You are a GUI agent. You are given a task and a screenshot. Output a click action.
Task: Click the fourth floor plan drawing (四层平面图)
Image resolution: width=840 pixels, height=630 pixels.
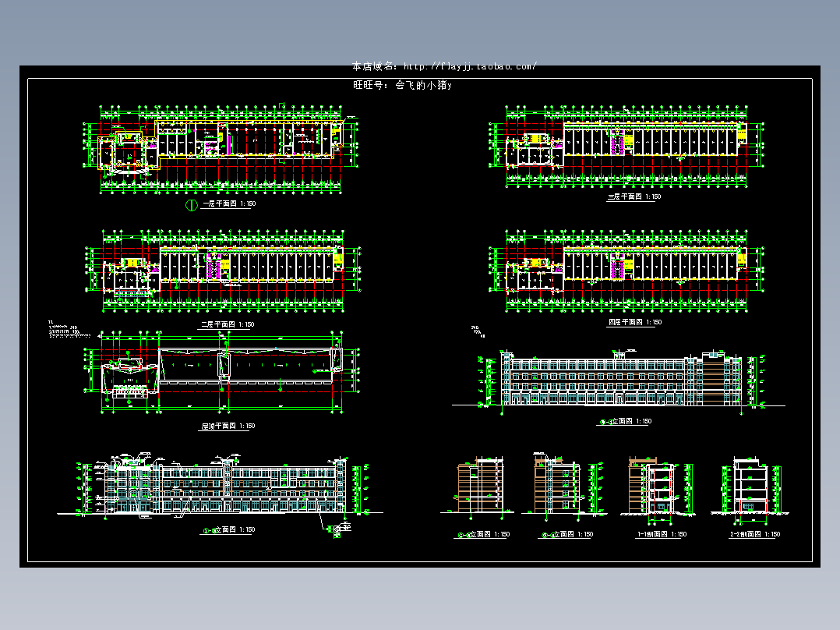click(626, 271)
